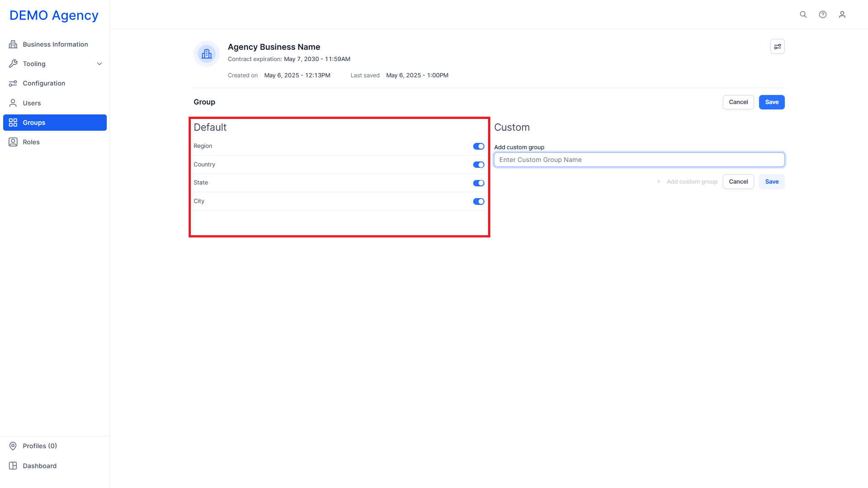The width and height of the screenshot is (868, 488).
Task: Click the Profiles location pin icon
Action: 13,446
